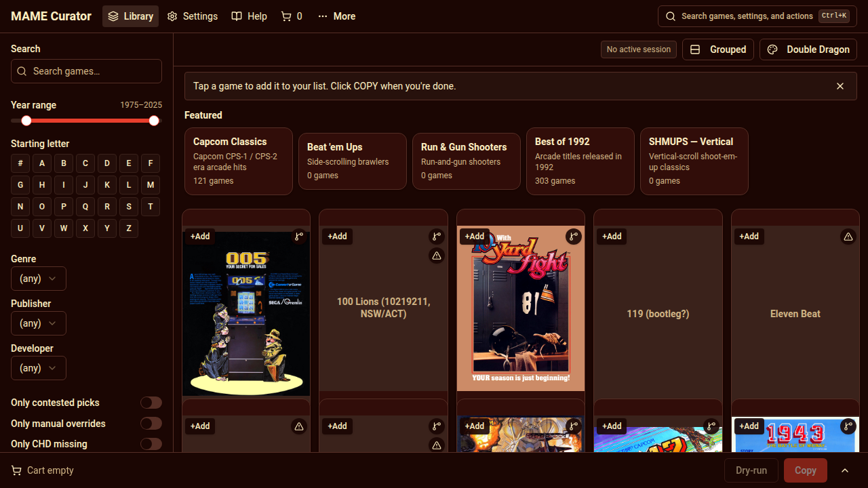
Task: Open Settings from the top bar
Action: [193, 16]
